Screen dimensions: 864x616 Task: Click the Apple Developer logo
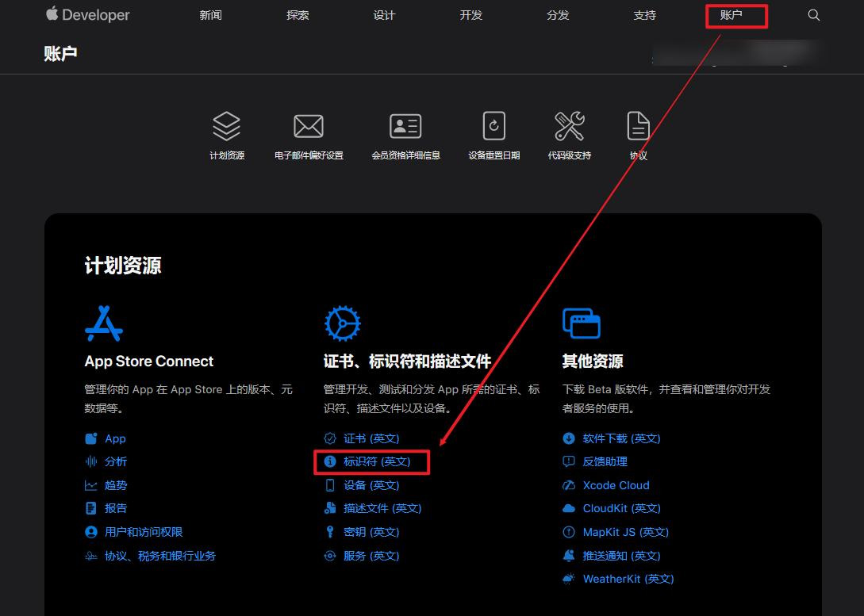[x=87, y=14]
